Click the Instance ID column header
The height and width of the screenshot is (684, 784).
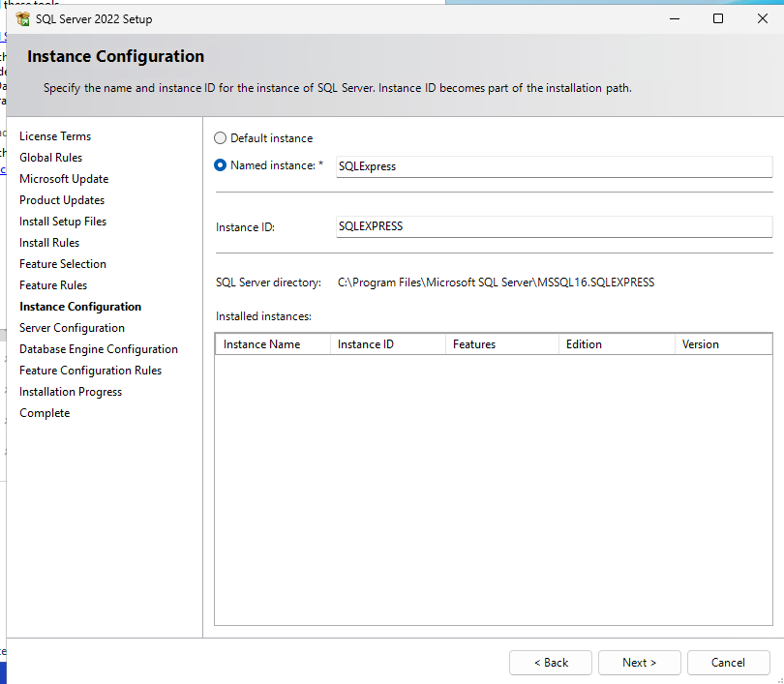tap(388, 344)
